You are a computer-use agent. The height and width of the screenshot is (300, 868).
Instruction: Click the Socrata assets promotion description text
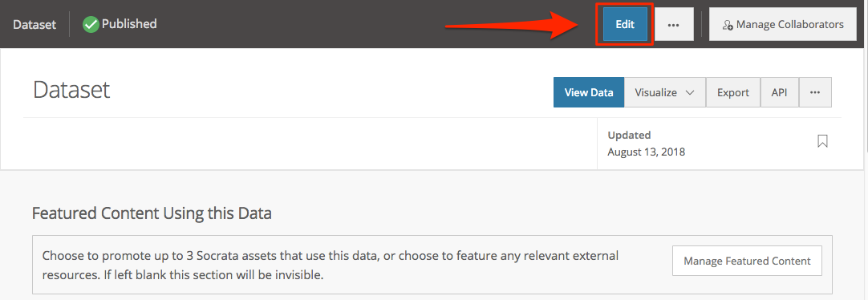(331, 266)
